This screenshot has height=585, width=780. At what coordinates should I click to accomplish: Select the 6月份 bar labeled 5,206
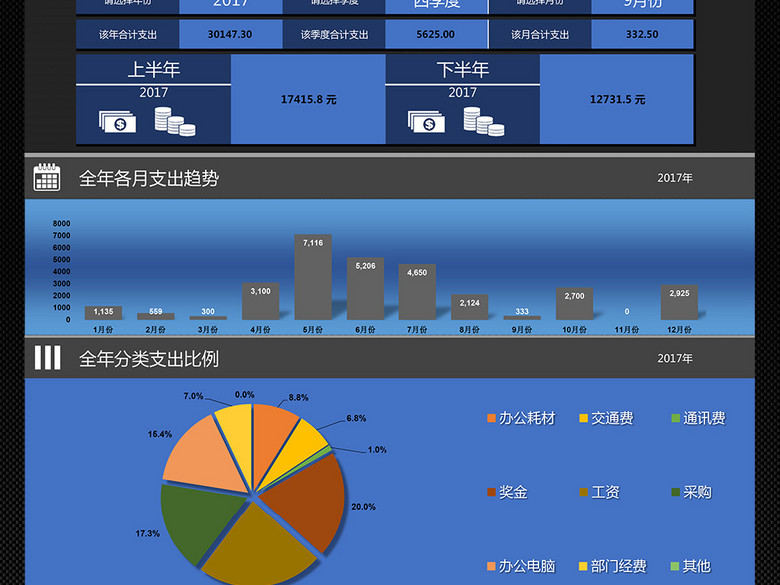365,289
